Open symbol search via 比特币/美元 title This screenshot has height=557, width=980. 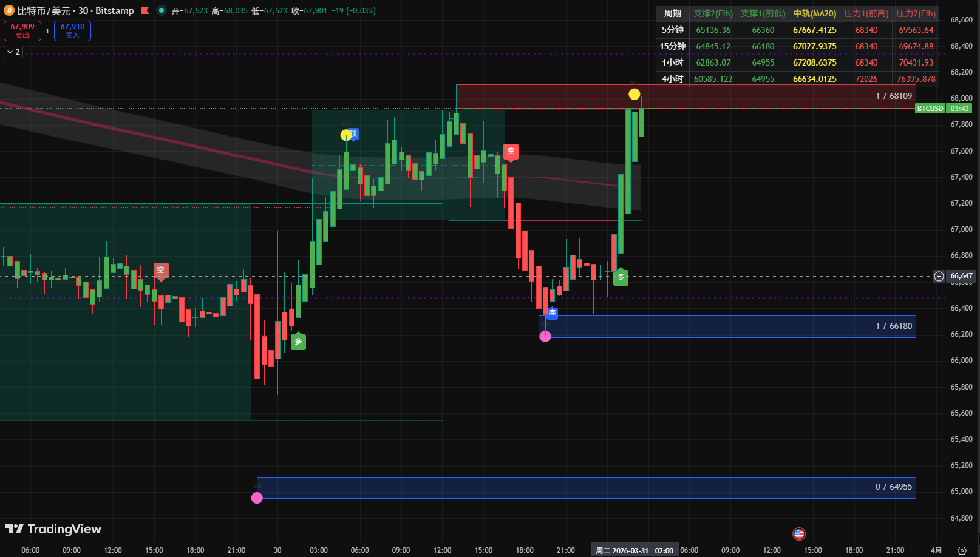click(75, 11)
